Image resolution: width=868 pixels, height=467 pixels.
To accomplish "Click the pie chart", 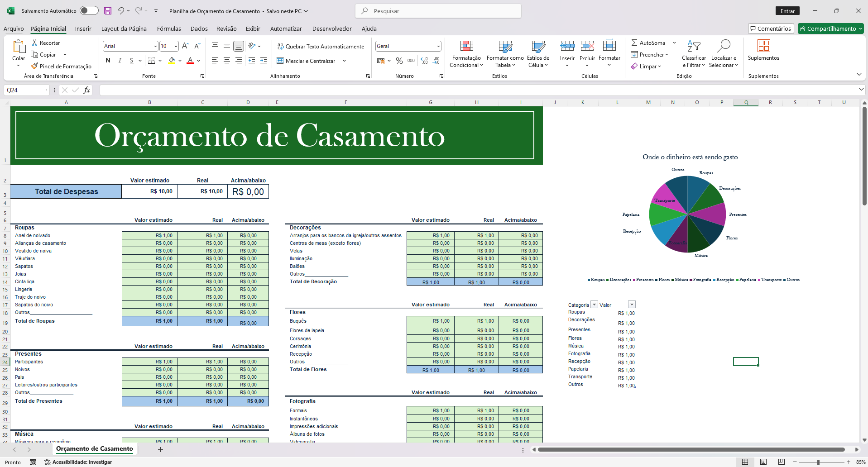I will point(687,214).
